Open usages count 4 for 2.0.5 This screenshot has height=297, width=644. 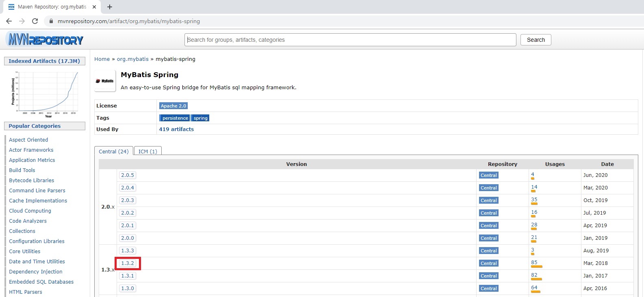[x=533, y=174]
